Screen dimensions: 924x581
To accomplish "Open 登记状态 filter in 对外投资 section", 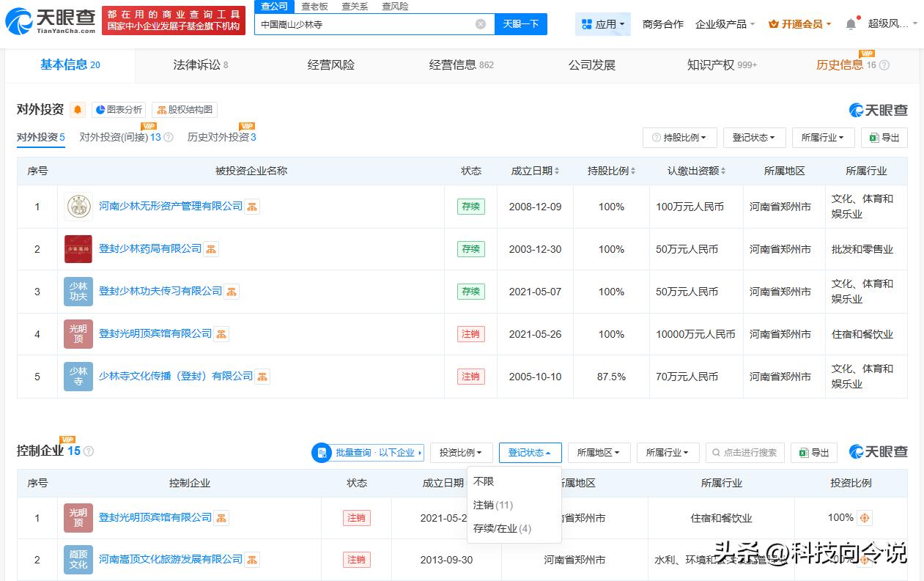I will pos(755,138).
